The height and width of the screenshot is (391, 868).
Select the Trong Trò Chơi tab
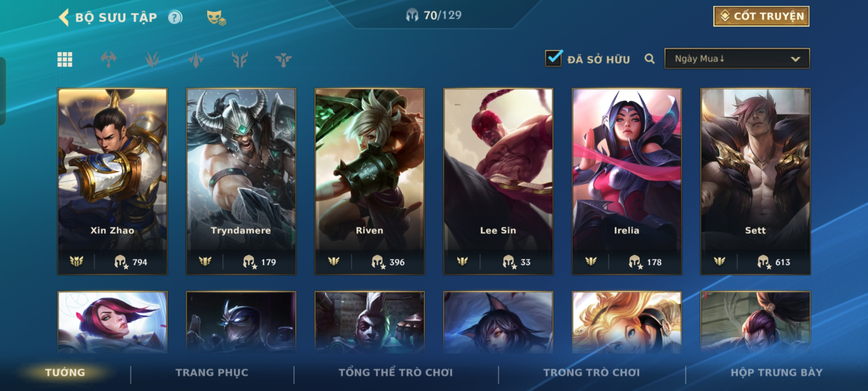592,373
